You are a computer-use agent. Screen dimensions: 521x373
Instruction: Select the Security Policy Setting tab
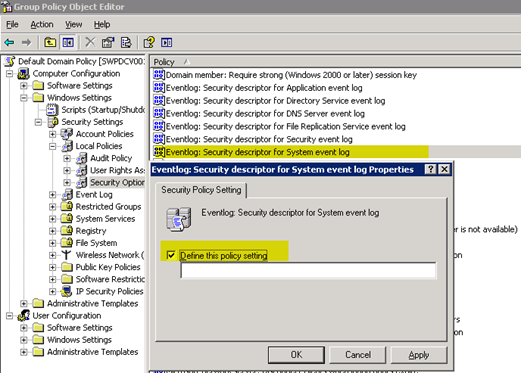click(x=201, y=190)
